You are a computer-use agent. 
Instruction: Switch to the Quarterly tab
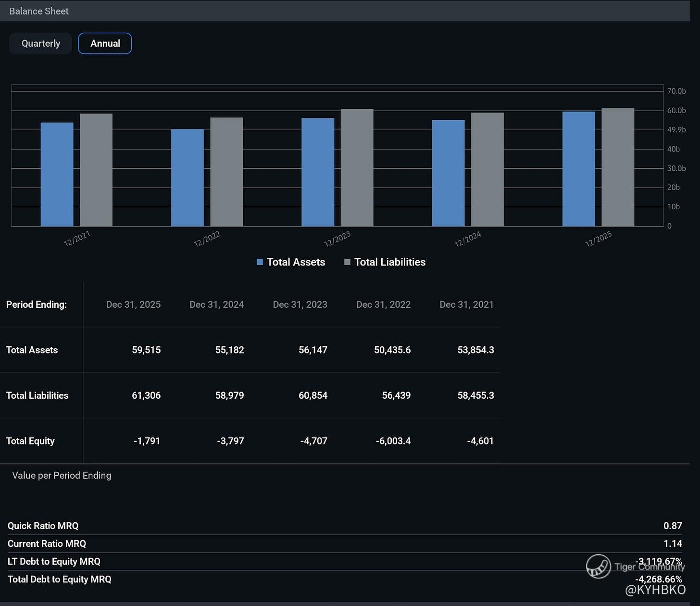40,43
